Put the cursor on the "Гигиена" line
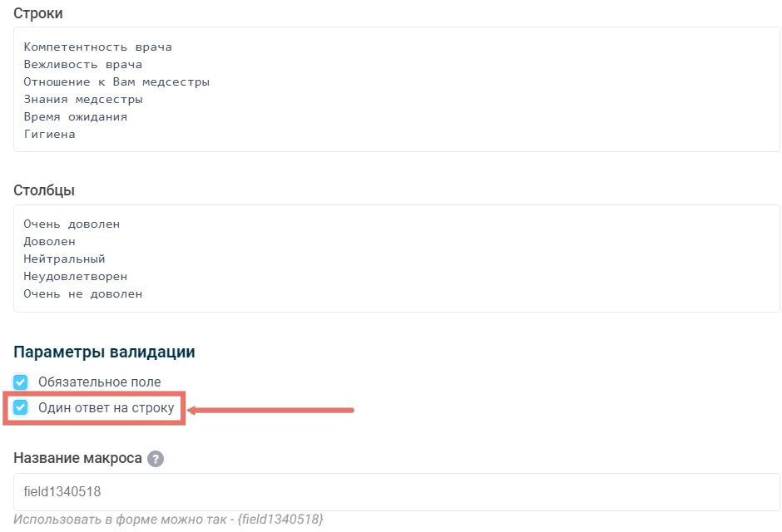This screenshot has height=532, width=782. [50, 135]
